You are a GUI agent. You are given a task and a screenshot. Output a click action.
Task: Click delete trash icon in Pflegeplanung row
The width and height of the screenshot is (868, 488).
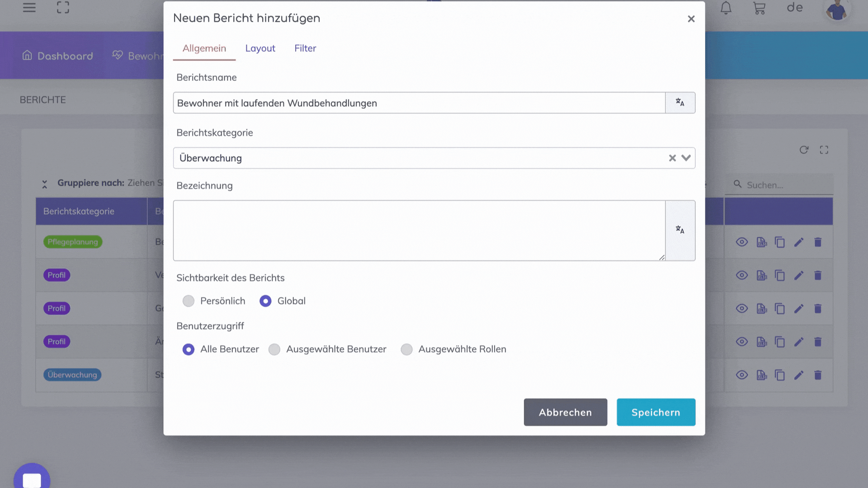pos(818,242)
